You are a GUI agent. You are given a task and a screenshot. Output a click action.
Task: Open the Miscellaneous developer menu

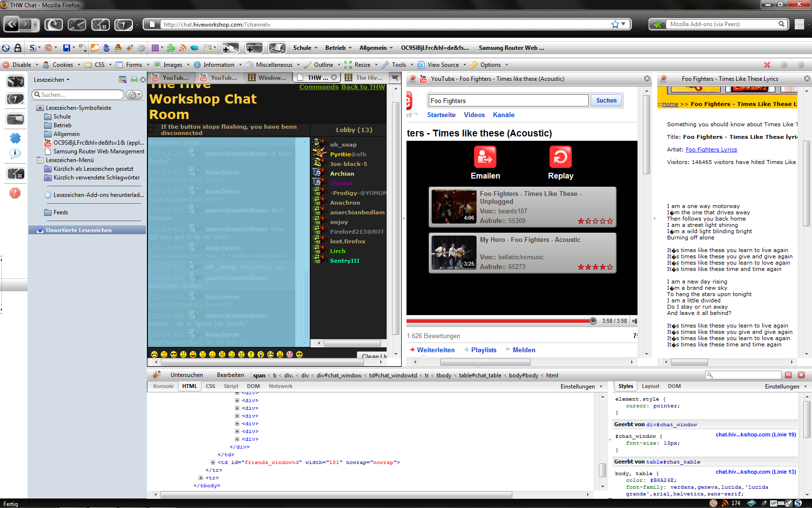click(x=273, y=65)
